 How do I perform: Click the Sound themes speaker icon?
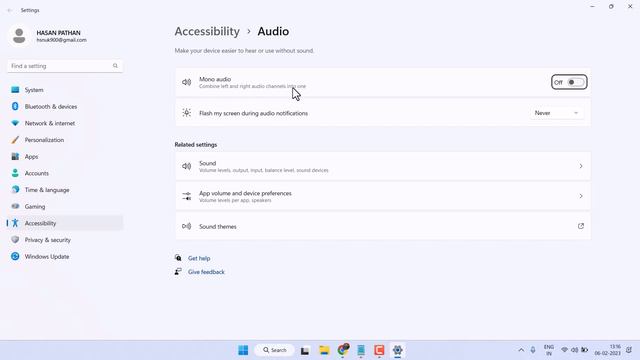pyautogui.click(x=187, y=226)
